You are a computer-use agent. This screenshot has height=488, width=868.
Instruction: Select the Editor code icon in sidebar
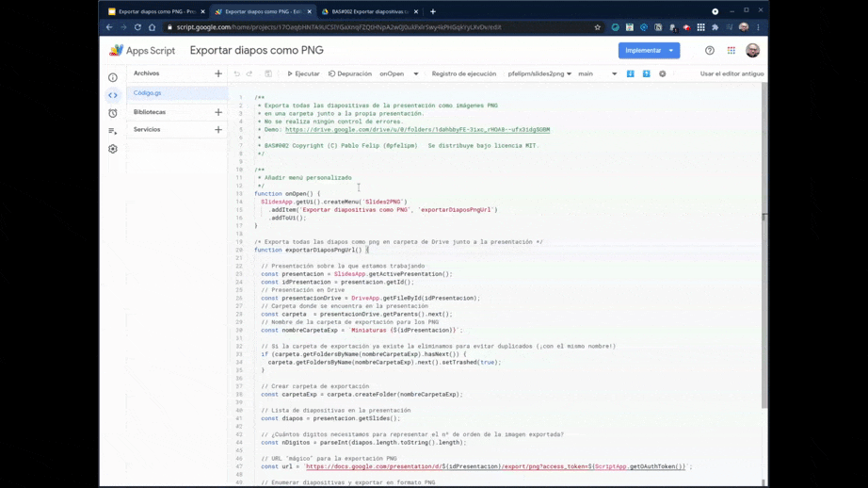click(113, 95)
